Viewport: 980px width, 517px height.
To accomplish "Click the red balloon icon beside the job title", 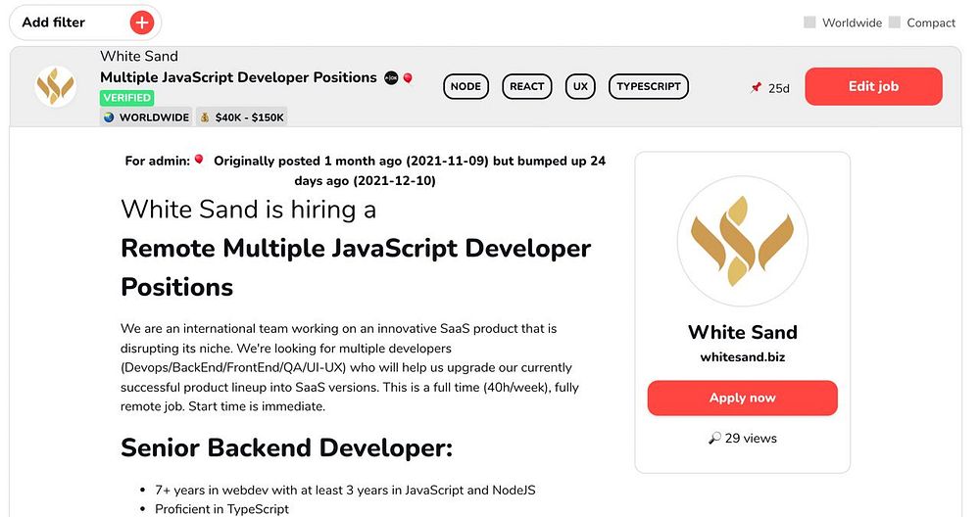I will 408,78.
